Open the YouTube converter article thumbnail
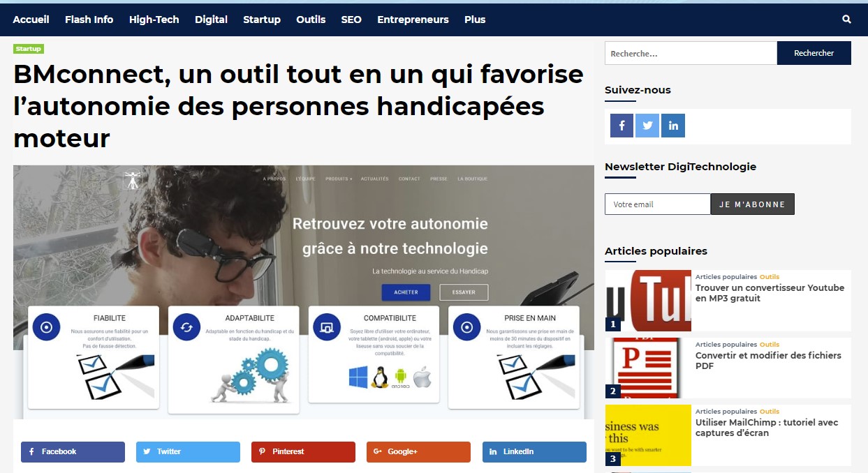This screenshot has width=868, height=473. (x=648, y=301)
